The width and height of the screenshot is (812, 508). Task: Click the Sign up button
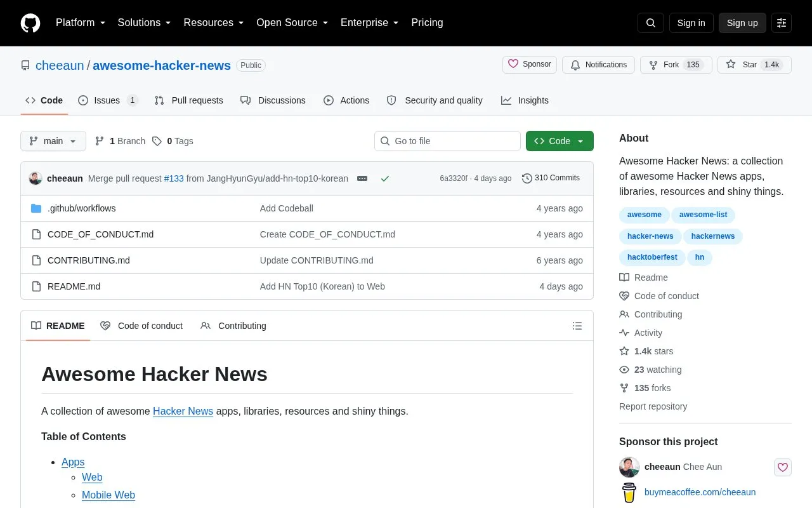[742, 23]
